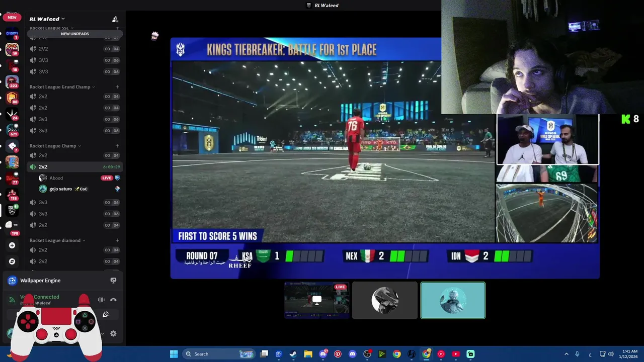Open User Settings via the gear icon
This screenshot has width=644, height=362.
pyautogui.click(x=113, y=333)
